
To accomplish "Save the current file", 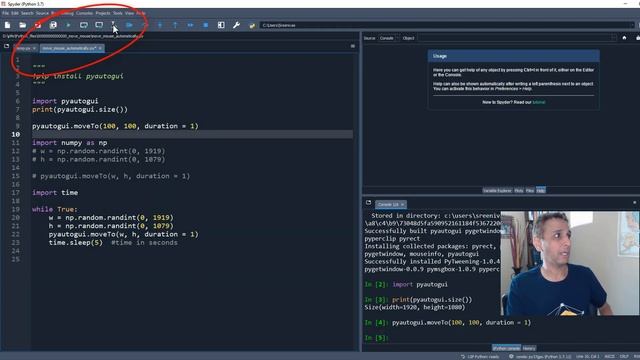I will point(38,25).
